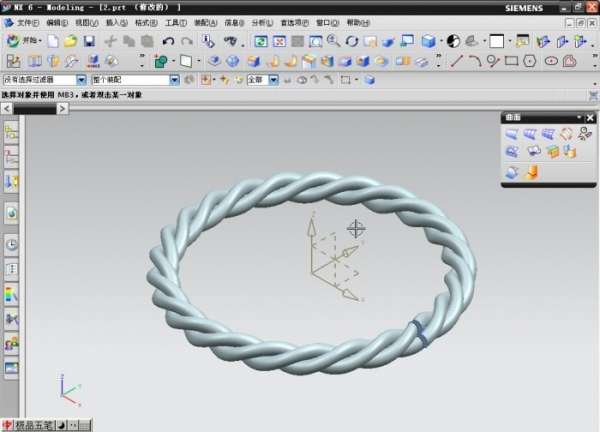Viewport: 600px width, 432px height.
Task: Toggle shaded rendering style cube
Action: 429,41
